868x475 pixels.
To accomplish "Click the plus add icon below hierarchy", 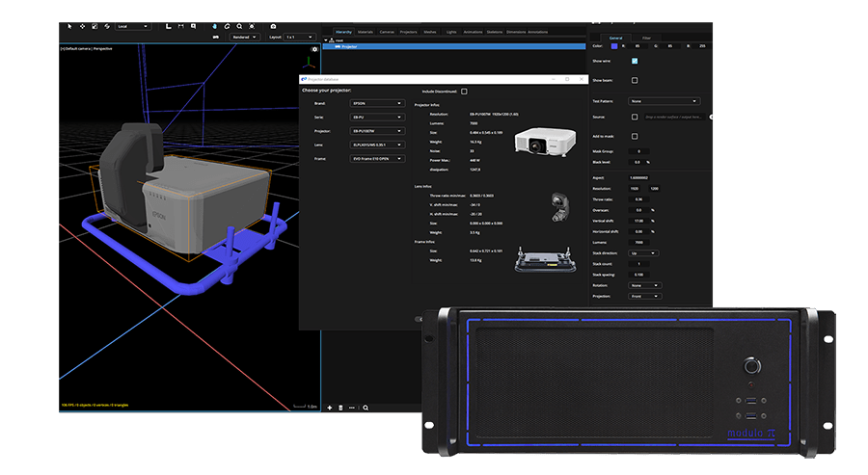I will tap(330, 408).
